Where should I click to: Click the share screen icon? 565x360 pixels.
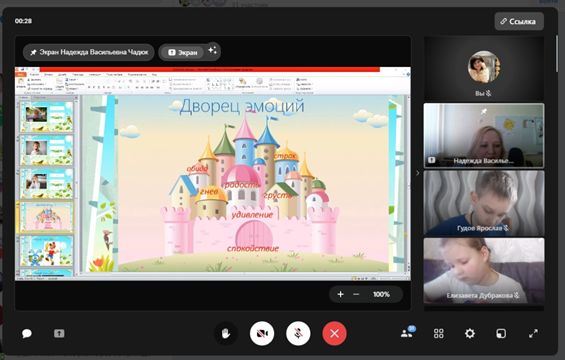pos(59,333)
